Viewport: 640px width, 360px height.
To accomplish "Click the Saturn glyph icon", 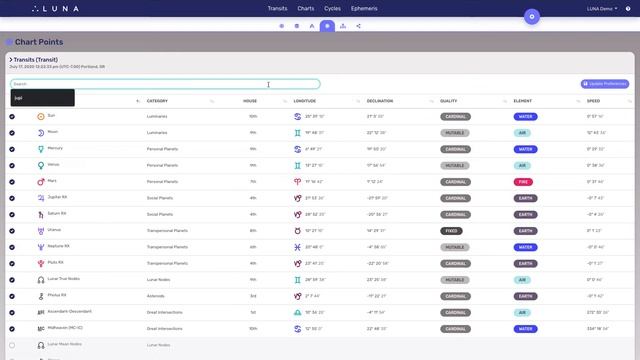I will (x=41, y=215).
